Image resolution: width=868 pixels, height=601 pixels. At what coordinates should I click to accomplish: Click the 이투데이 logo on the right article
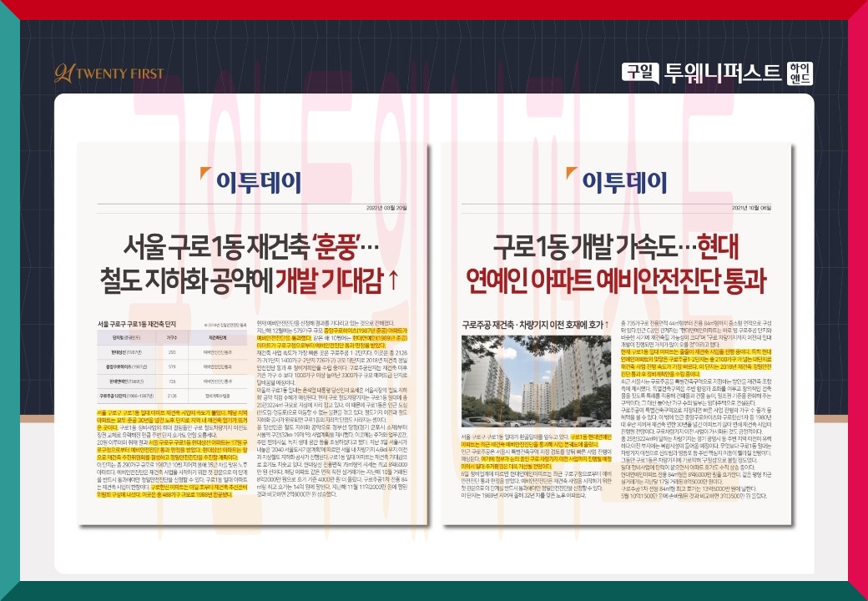(x=618, y=181)
